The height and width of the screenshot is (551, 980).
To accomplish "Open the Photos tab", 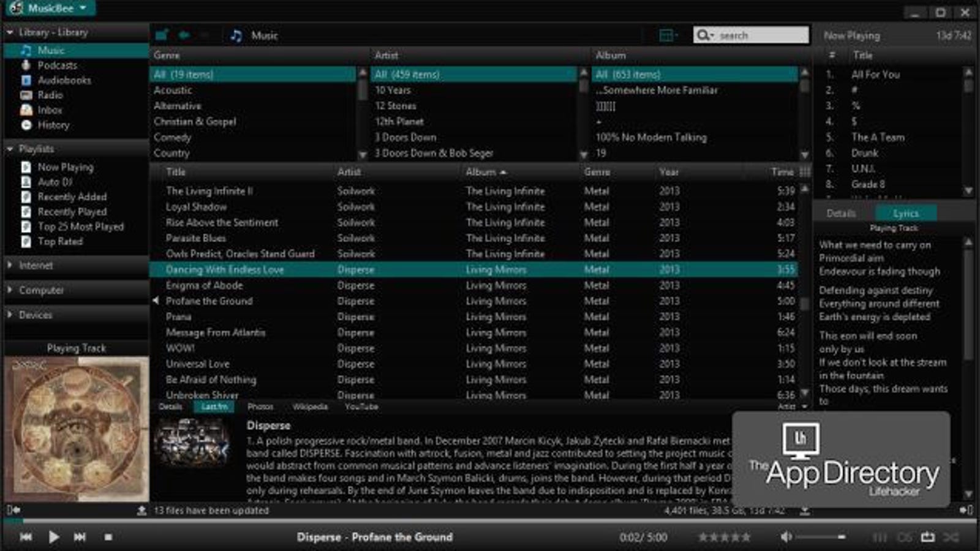I will (260, 407).
